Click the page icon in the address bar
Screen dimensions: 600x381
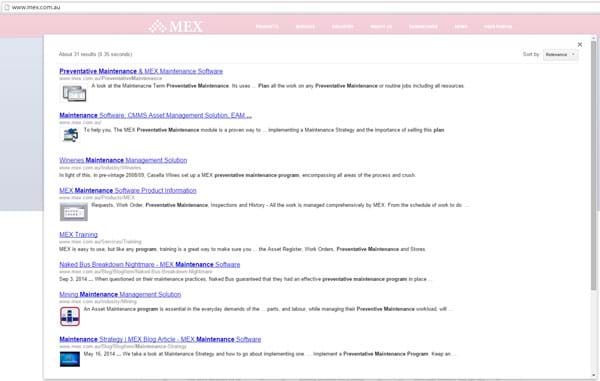point(6,7)
